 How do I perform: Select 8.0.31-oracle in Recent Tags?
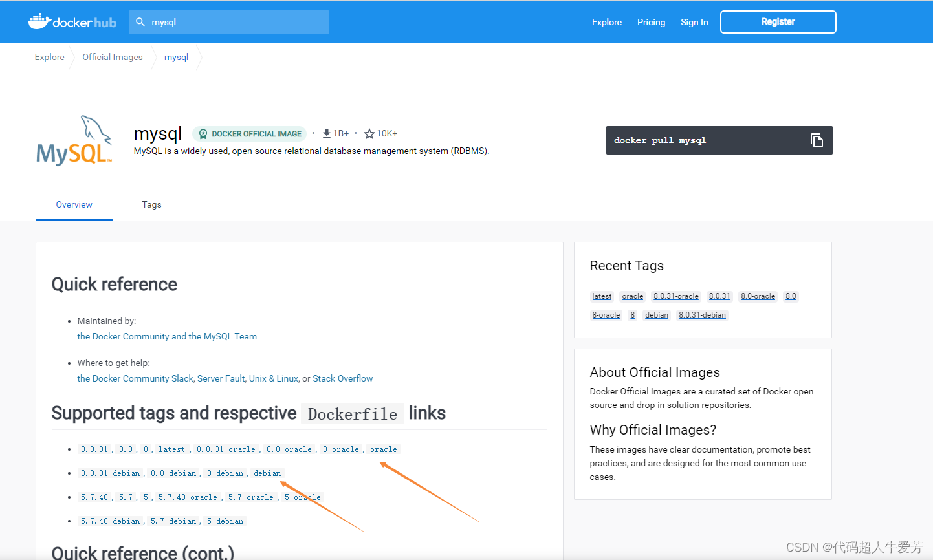[x=676, y=296]
